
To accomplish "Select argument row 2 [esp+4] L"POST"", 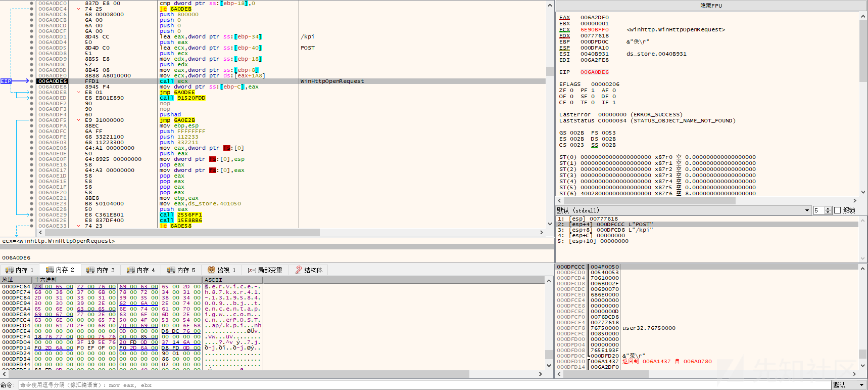I will tap(707, 224).
